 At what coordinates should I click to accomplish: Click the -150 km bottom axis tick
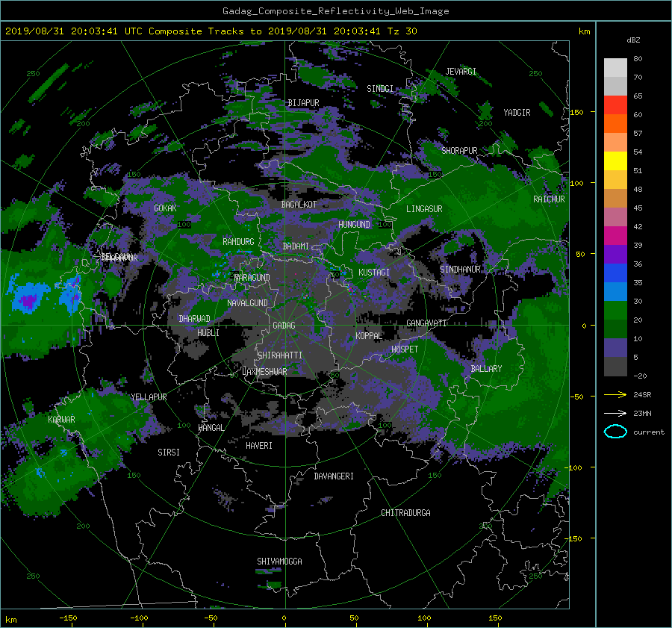(x=68, y=618)
